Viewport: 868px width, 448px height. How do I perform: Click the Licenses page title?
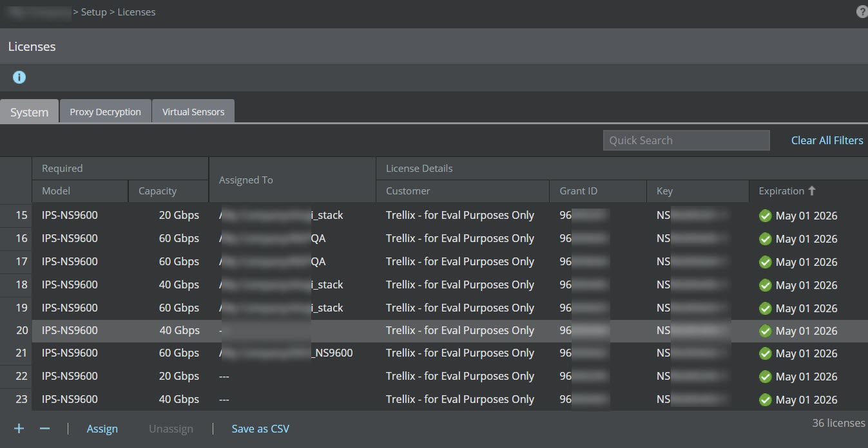click(x=32, y=46)
